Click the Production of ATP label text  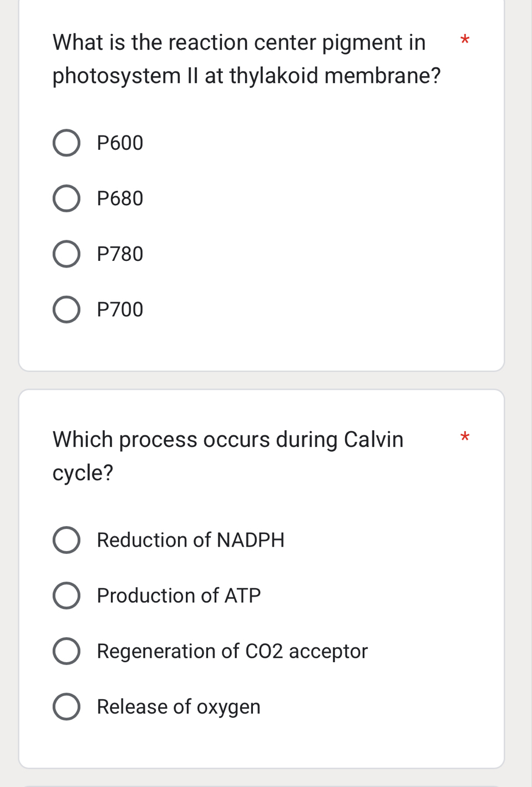pyautogui.click(x=179, y=596)
